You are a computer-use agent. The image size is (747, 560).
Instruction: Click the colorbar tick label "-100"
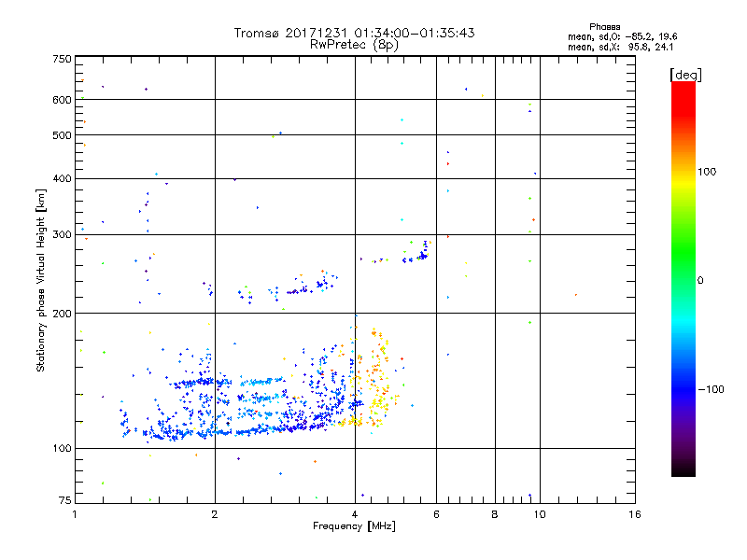[711, 389]
